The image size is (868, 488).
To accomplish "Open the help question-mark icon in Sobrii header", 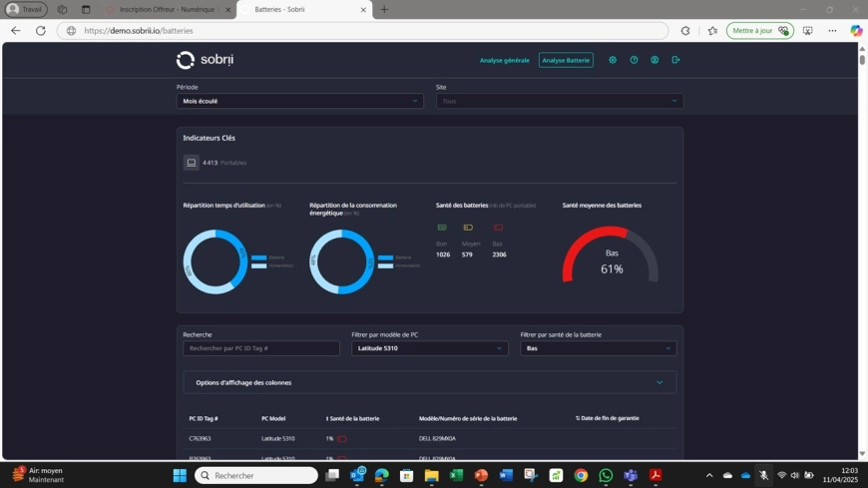I will click(x=634, y=60).
